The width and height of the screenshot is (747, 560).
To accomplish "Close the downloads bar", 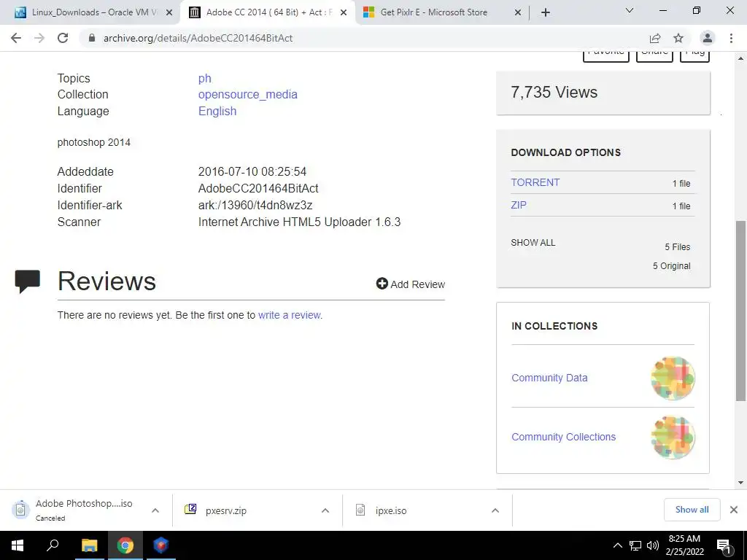I will tap(734, 510).
